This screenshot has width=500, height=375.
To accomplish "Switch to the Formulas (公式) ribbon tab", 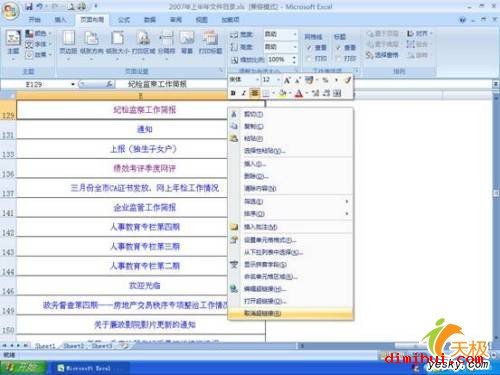I will (x=124, y=20).
